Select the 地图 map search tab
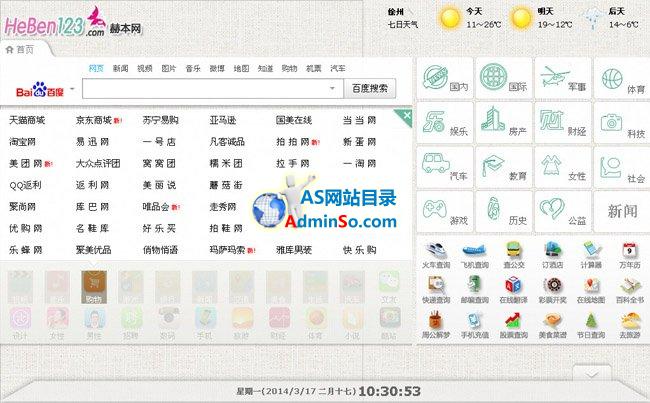 click(x=241, y=68)
